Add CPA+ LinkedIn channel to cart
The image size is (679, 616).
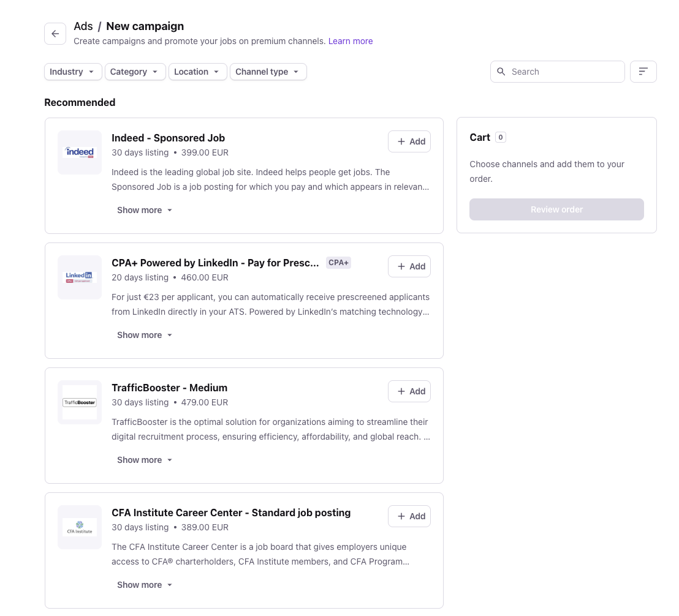click(x=409, y=266)
